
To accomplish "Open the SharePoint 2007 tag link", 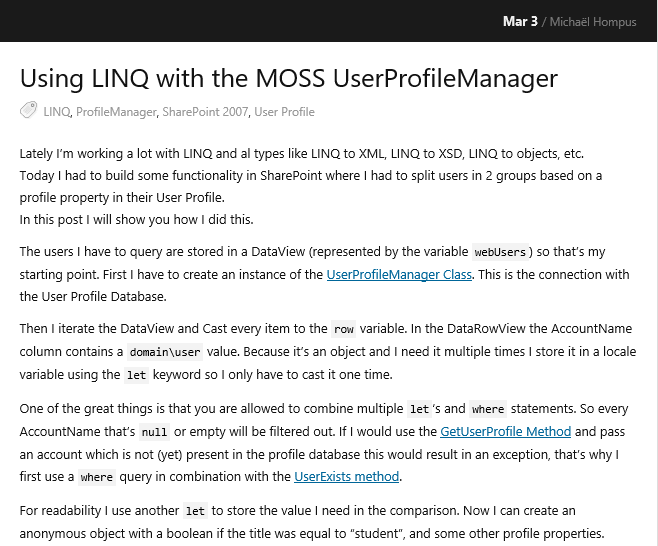I will tap(205, 112).
